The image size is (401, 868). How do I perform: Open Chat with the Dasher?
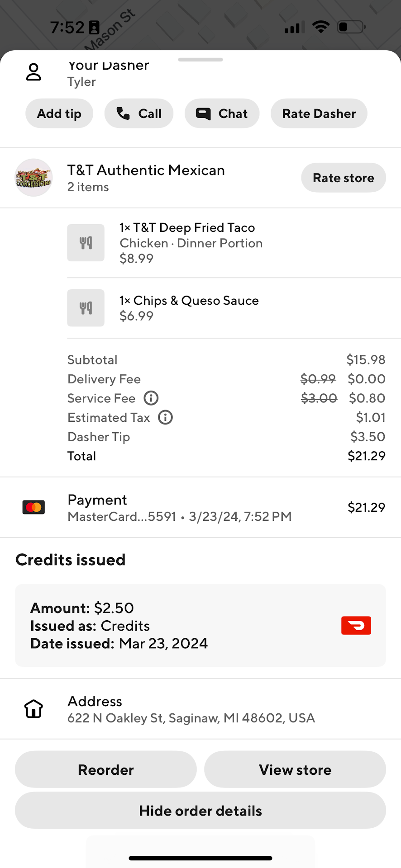(x=222, y=113)
